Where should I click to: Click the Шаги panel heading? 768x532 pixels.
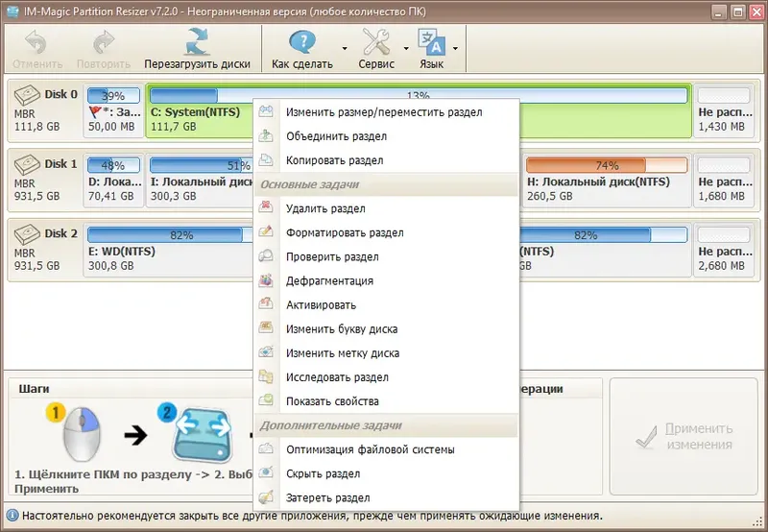click(34, 389)
